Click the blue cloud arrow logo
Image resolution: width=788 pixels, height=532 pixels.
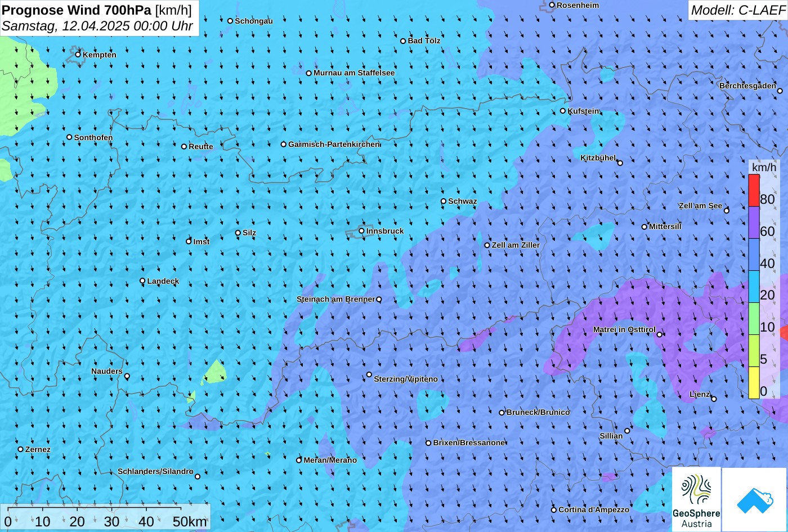755,500
